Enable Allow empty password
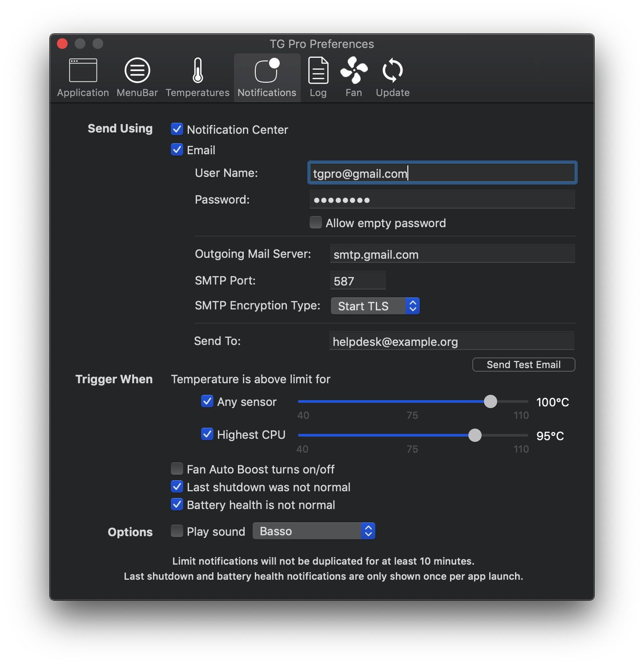The height and width of the screenshot is (666, 644). point(315,222)
